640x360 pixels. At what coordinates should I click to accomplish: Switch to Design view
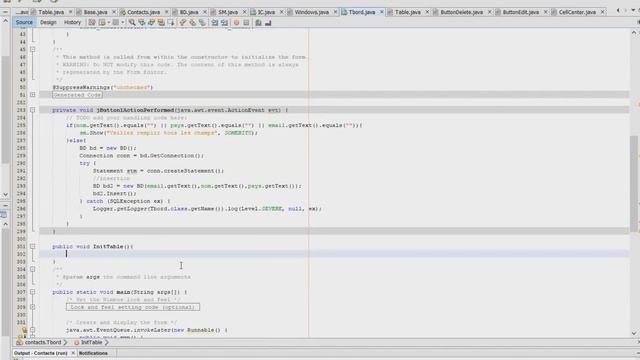coord(48,22)
